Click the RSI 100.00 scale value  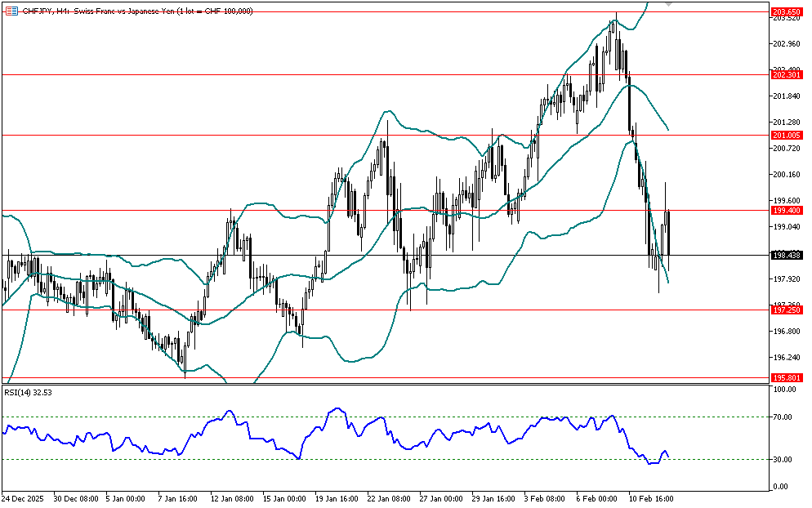click(x=784, y=390)
